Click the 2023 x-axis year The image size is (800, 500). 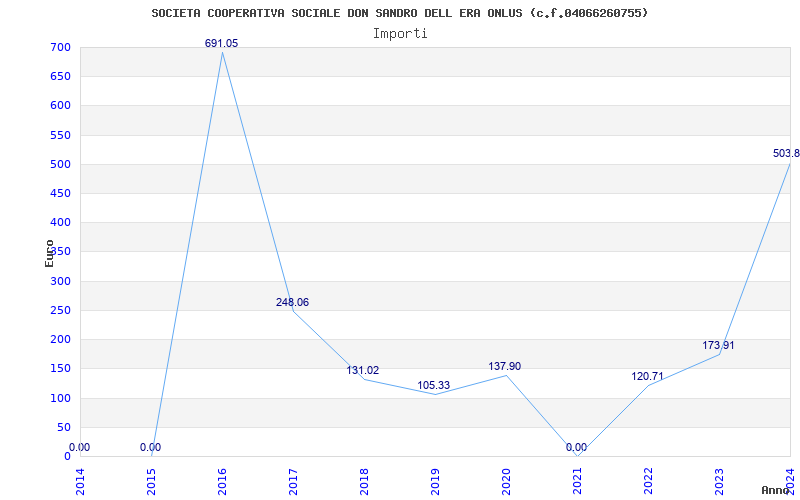[x=719, y=481]
